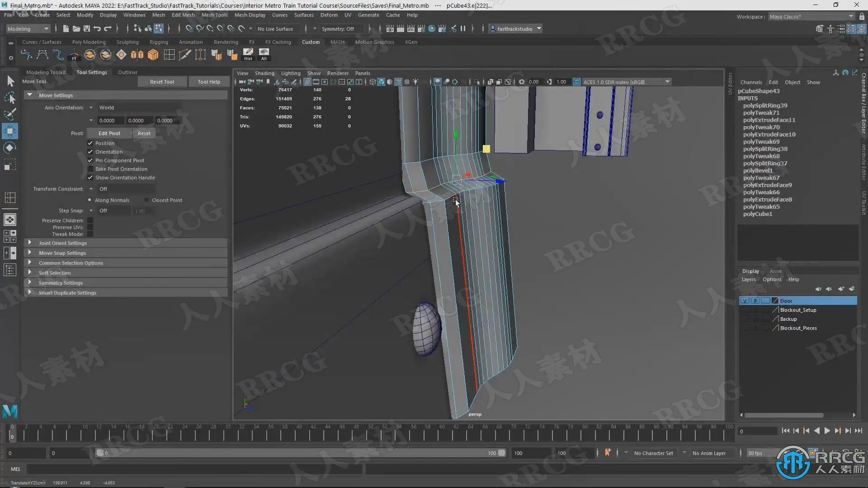Click the Save scene icon
Image resolution: width=868 pixels, height=488 pixels.
point(87,28)
